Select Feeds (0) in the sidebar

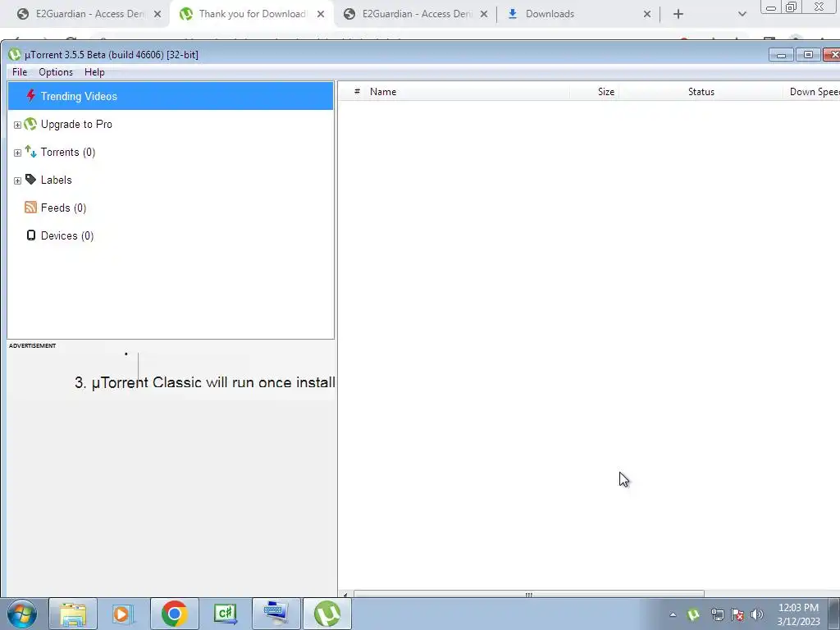pos(63,208)
